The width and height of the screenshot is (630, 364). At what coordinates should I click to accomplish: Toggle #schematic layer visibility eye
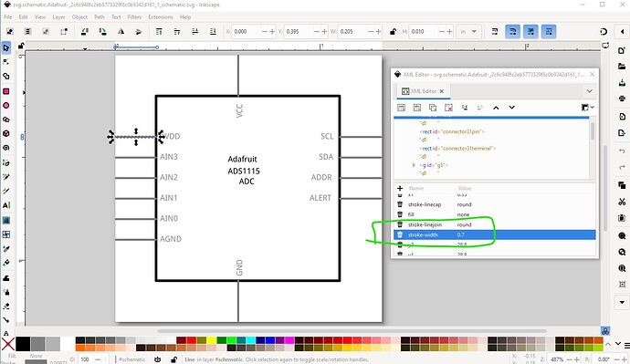[157, 359]
